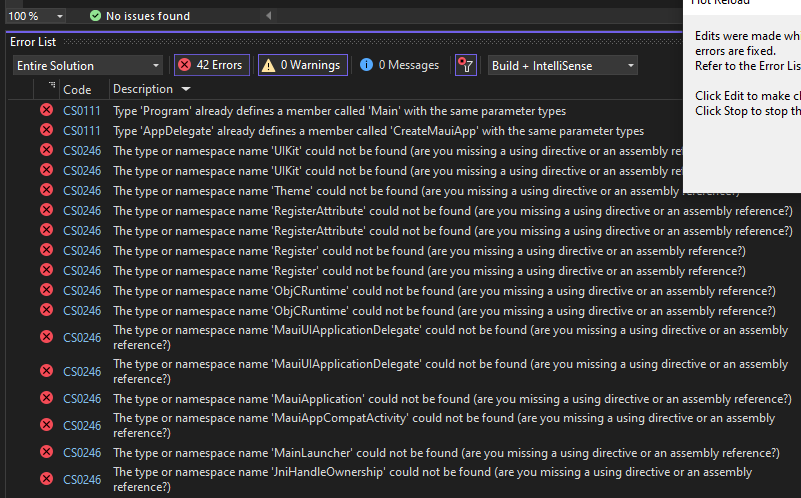This screenshot has height=498, width=801.
Task: Click error icon of the 'MauiApplication' row
Action: (x=46, y=397)
